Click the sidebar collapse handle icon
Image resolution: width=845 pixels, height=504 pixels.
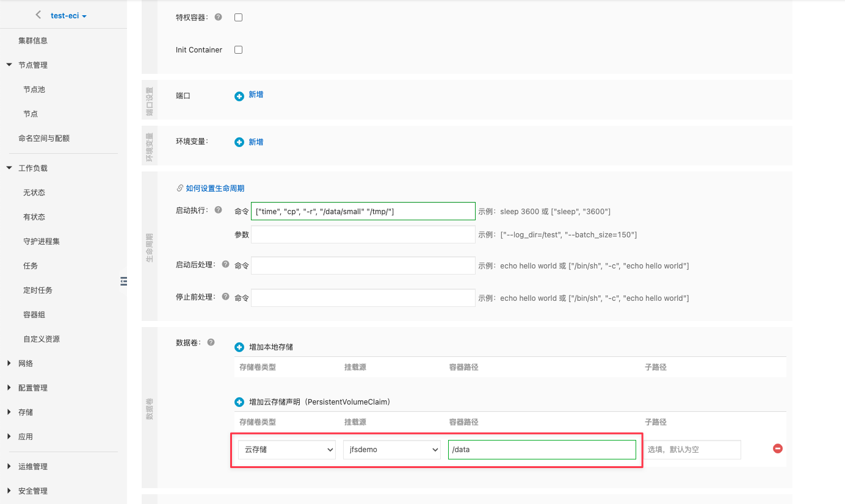point(124,281)
